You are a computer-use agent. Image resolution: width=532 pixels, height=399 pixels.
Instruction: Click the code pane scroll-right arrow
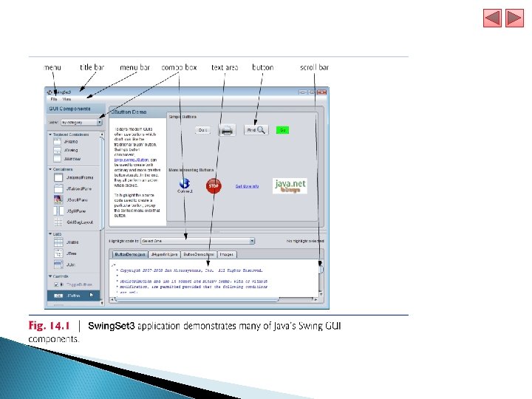[316, 299]
